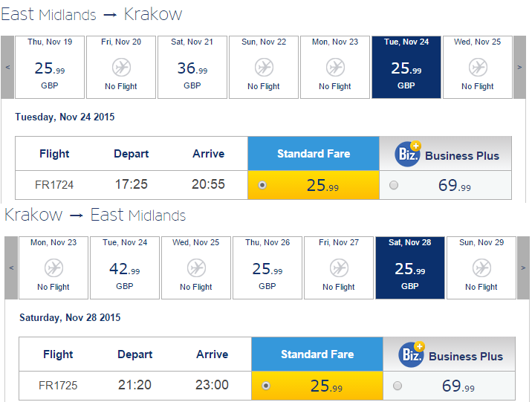Click the Biz Plus logo in return fare header
This screenshot has width=532, height=402.
tap(412, 354)
